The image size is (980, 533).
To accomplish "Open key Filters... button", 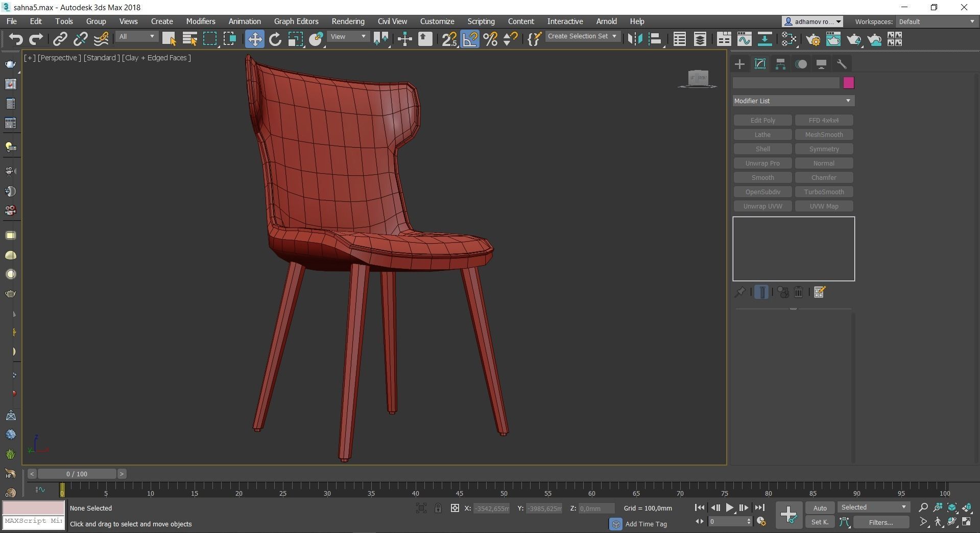I will coord(881,522).
